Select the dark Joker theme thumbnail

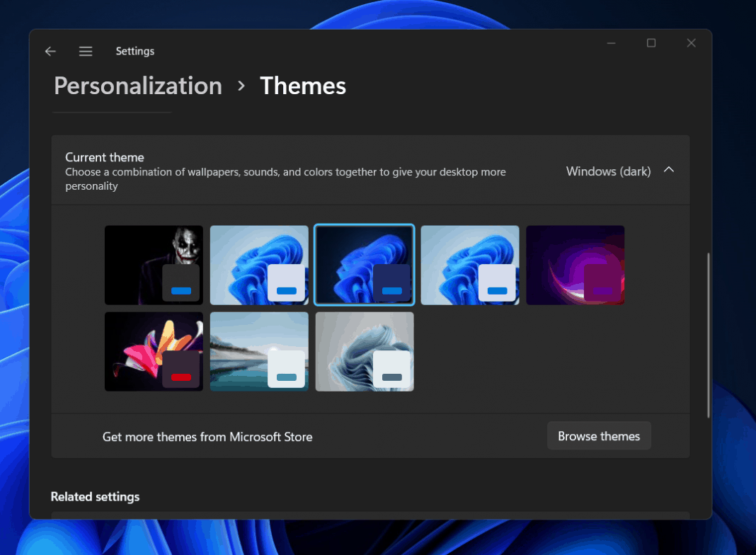pyautogui.click(x=154, y=265)
